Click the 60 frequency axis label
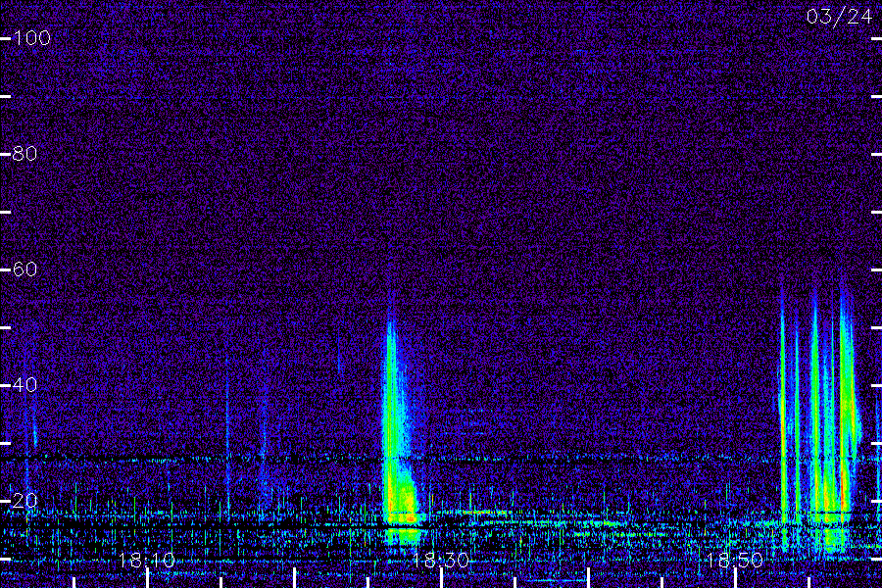The width and height of the screenshot is (882, 588). [24, 269]
